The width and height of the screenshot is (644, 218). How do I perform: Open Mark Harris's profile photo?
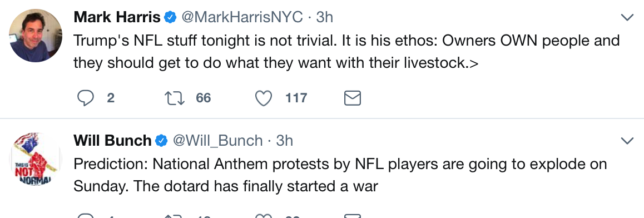[x=36, y=35]
